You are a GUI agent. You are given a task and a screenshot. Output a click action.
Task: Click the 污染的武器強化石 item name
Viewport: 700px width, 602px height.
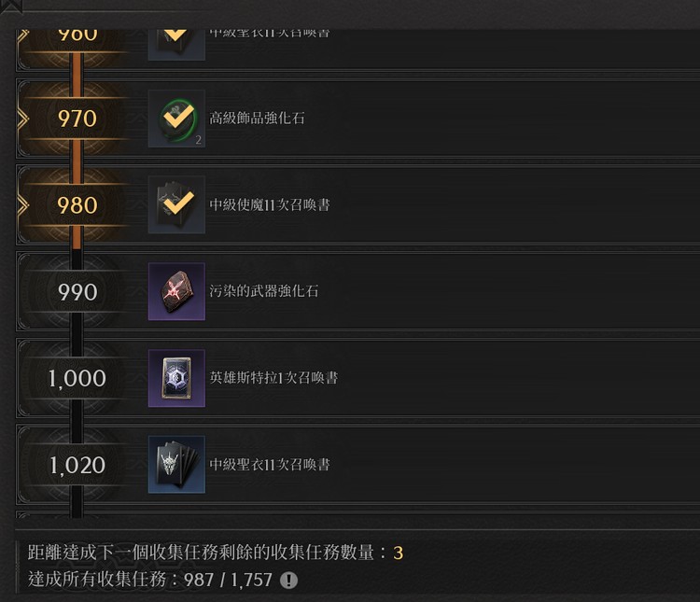click(x=264, y=291)
